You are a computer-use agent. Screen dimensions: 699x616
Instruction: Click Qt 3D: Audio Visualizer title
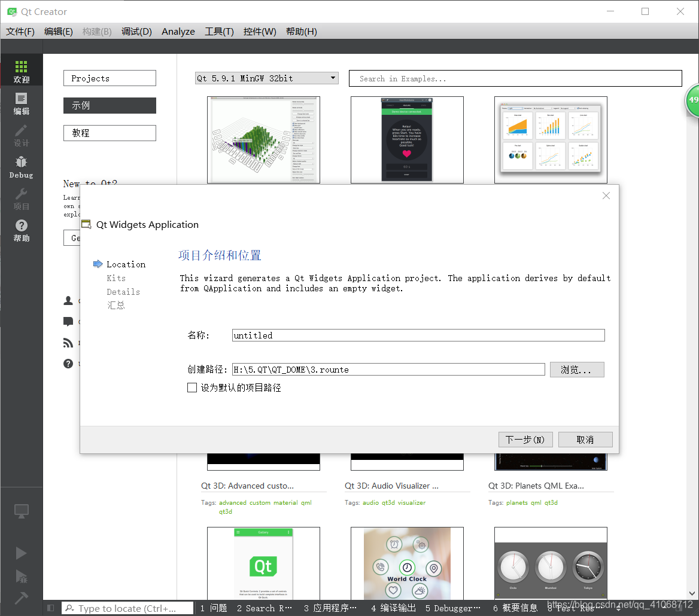click(391, 486)
